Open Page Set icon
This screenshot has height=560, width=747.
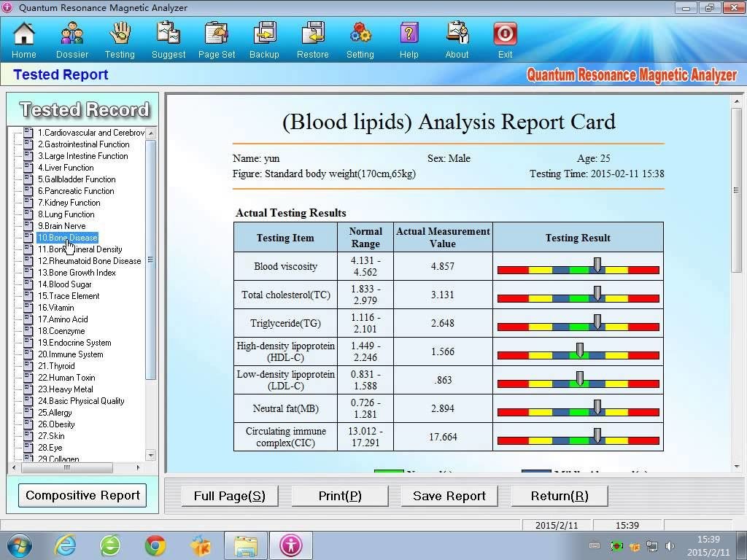(217, 34)
